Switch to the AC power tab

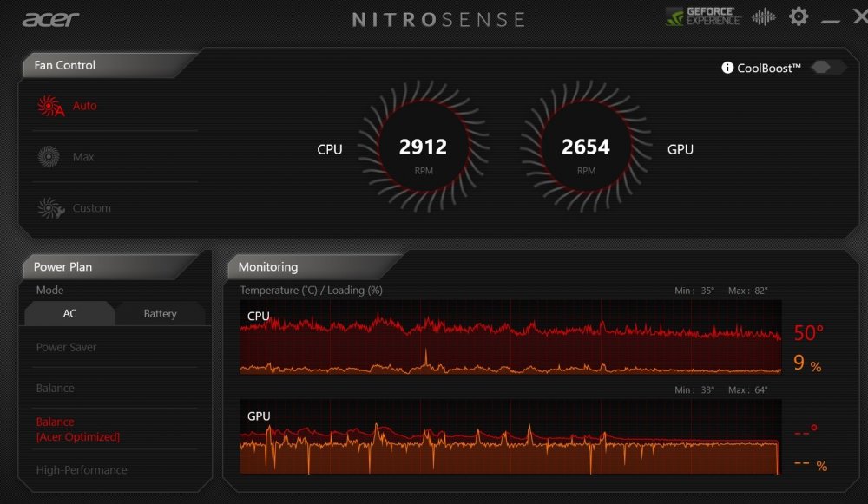point(69,313)
